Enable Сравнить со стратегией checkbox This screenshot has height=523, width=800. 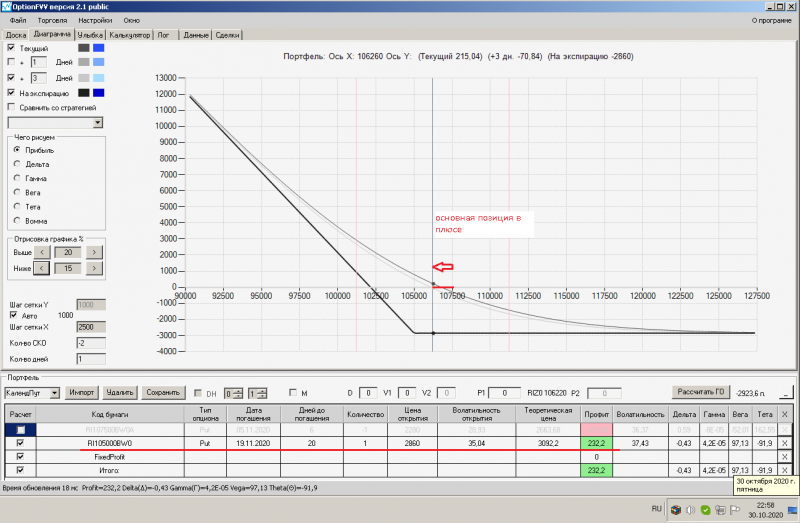coord(11,107)
